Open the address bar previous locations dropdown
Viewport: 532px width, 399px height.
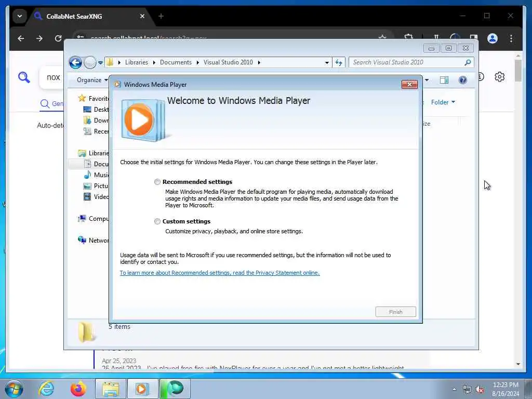(x=326, y=63)
